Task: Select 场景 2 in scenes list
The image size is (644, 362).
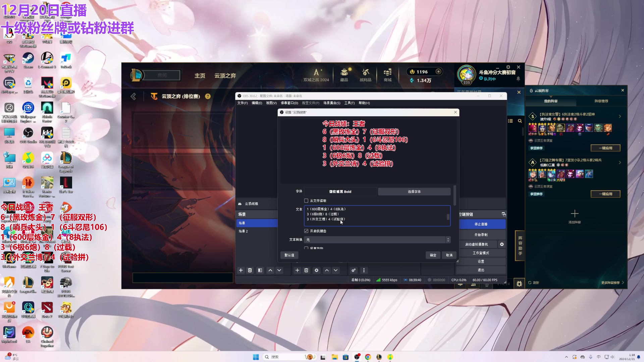Action: (x=257, y=232)
